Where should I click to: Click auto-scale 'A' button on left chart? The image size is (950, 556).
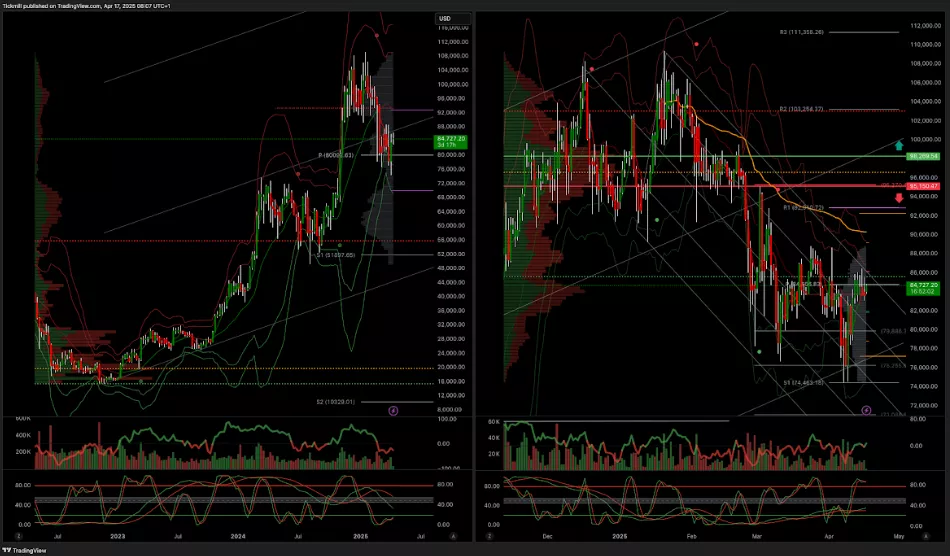tap(453, 536)
